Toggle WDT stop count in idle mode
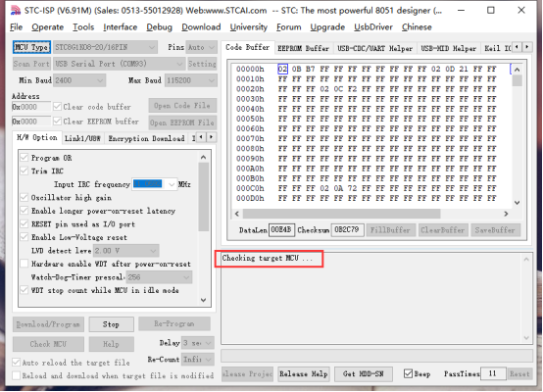This screenshot has width=543, height=392. point(25,290)
